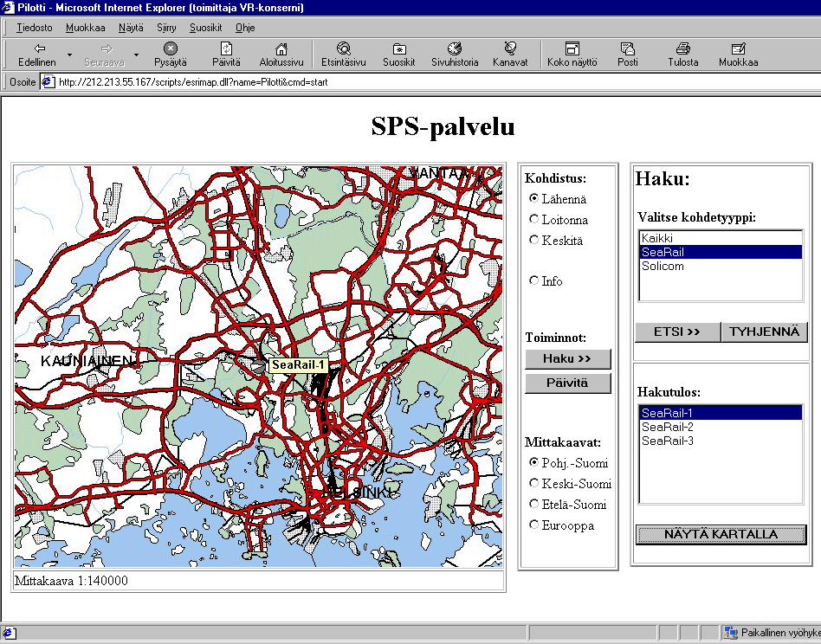The width and height of the screenshot is (821, 644).
Task: Click the ETSI >> search button
Action: [x=677, y=332]
